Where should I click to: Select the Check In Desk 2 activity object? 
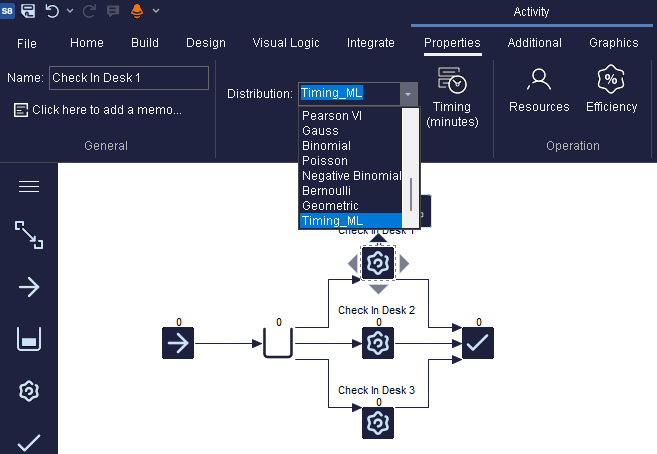(x=378, y=343)
